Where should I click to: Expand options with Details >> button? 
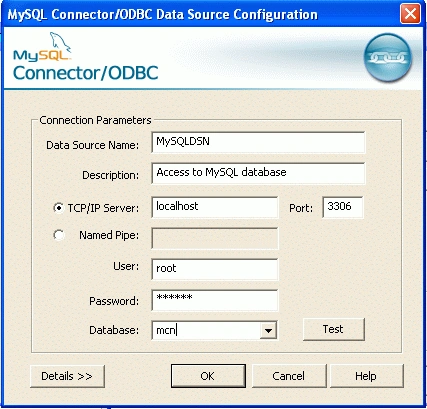click(x=67, y=376)
